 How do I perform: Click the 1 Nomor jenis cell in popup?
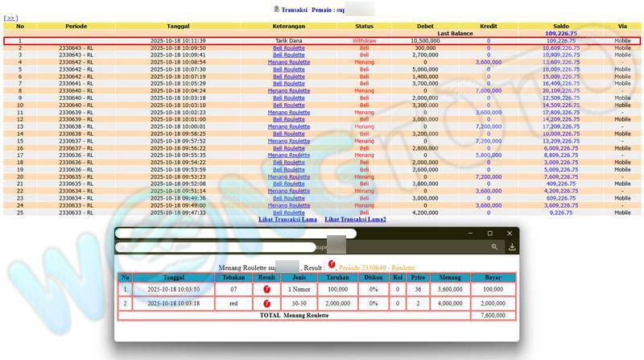[299, 289]
